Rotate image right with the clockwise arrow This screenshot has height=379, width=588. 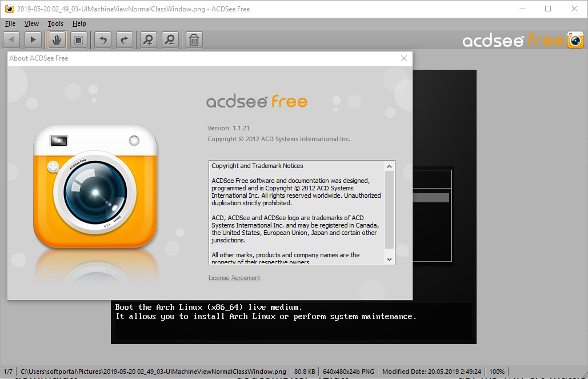[x=125, y=40]
